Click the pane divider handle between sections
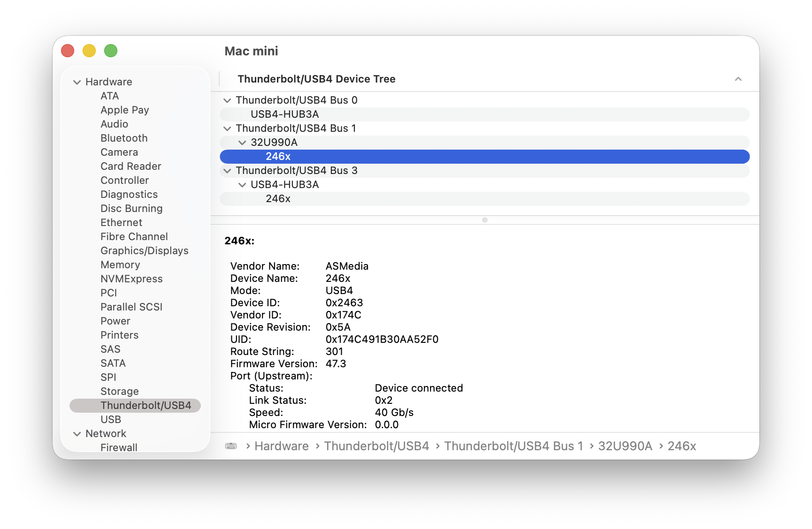This screenshot has height=529, width=812. (484, 219)
